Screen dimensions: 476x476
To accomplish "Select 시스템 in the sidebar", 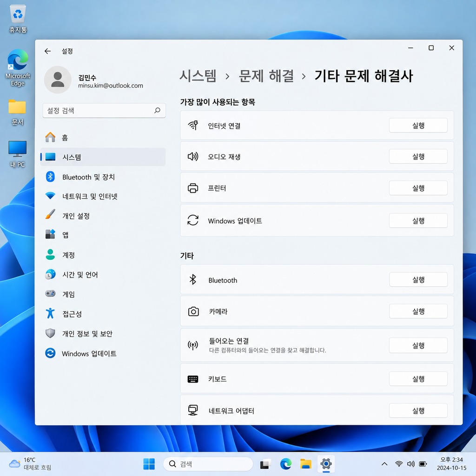I will click(103, 157).
